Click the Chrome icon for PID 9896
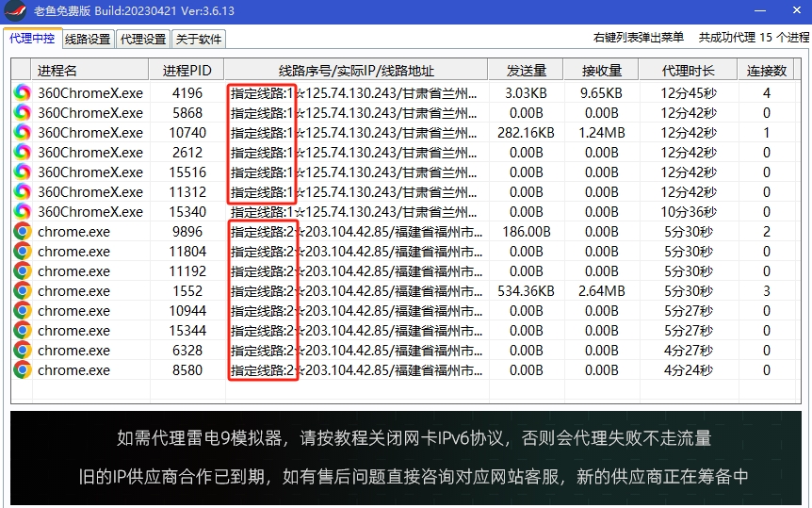812x508 pixels. [x=23, y=231]
